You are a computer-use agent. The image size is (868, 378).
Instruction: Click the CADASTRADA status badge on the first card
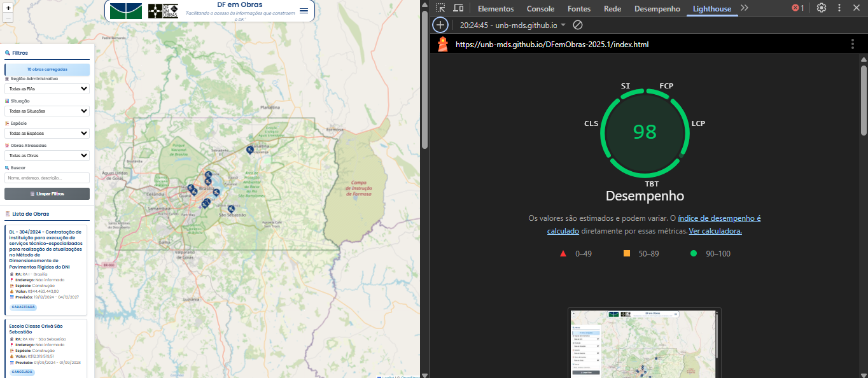point(24,307)
